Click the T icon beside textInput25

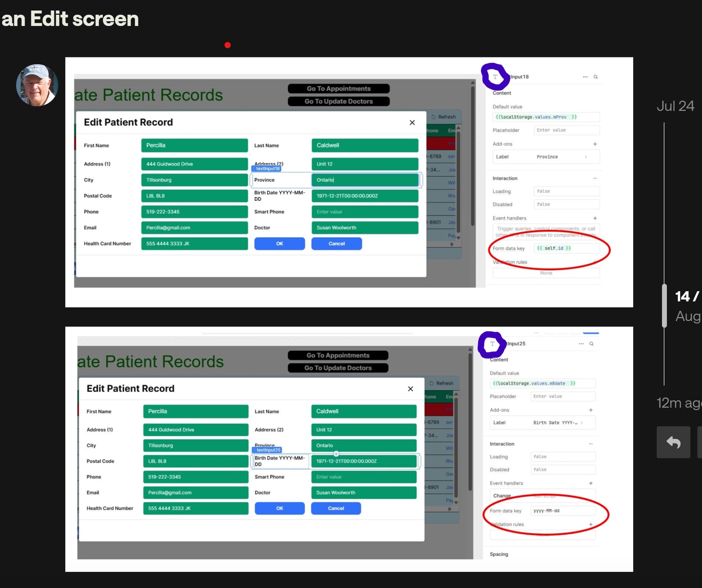[492, 344]
